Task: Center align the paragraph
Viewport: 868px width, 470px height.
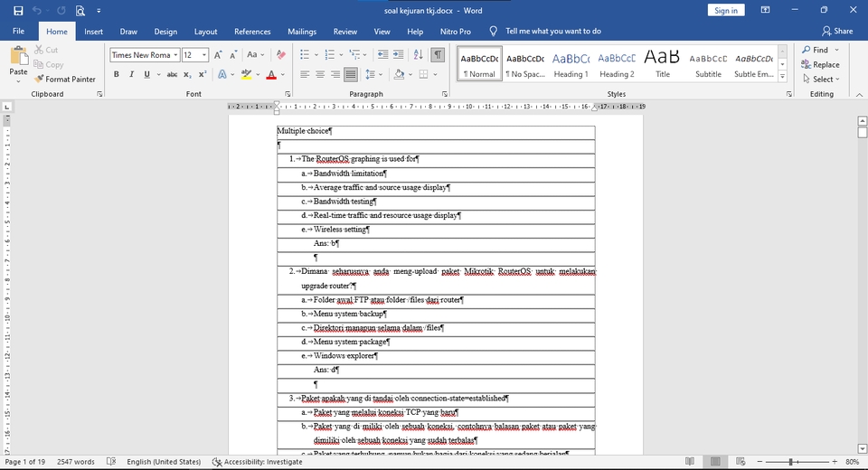Action: coord(320,74)
